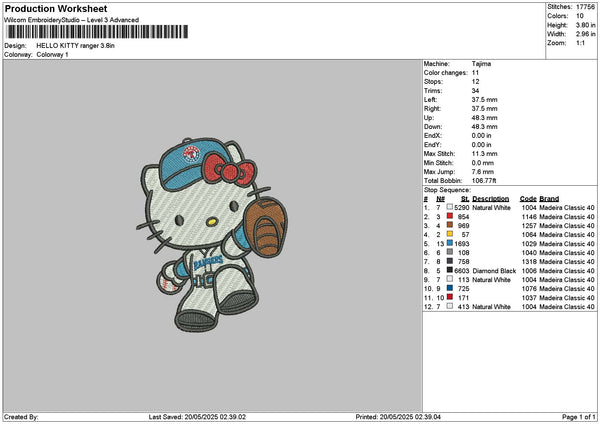Click the brown swatch for code 1257
Image resolution: width=600 pixels, height=424 pixels.
(x=450, y=225)
